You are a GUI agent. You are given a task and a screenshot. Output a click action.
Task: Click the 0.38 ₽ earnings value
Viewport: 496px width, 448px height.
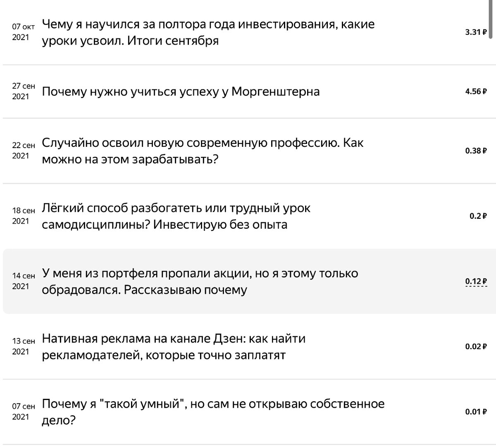coord(476,151)
